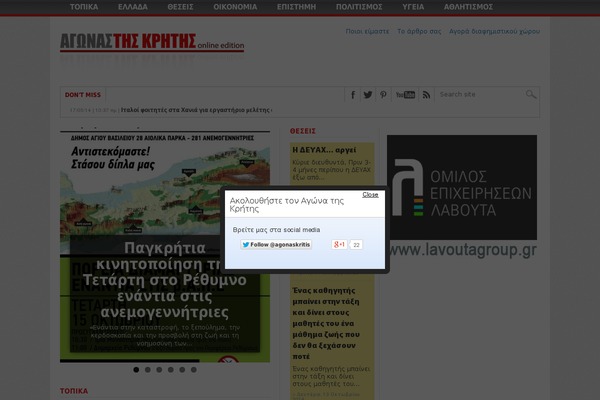
Task: Open the ΑΘΛΗΤΙΣΜΟΣ menu item
Action: (468, 7)
